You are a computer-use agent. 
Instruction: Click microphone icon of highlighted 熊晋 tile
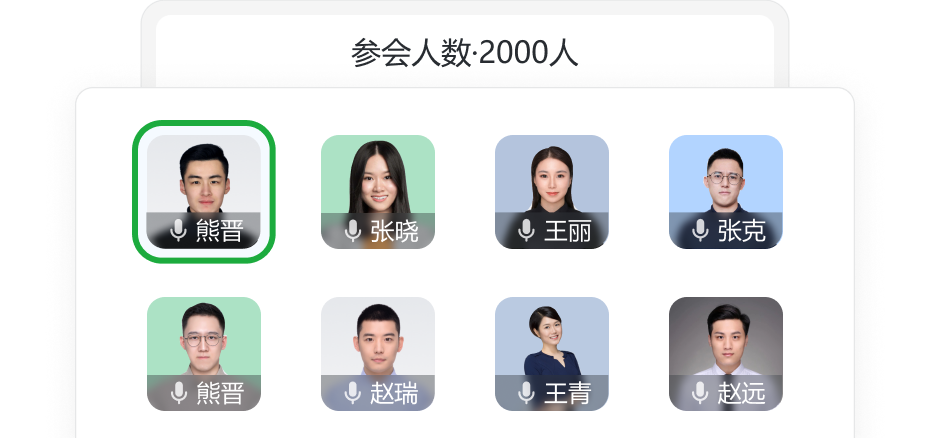pos(179,230)
